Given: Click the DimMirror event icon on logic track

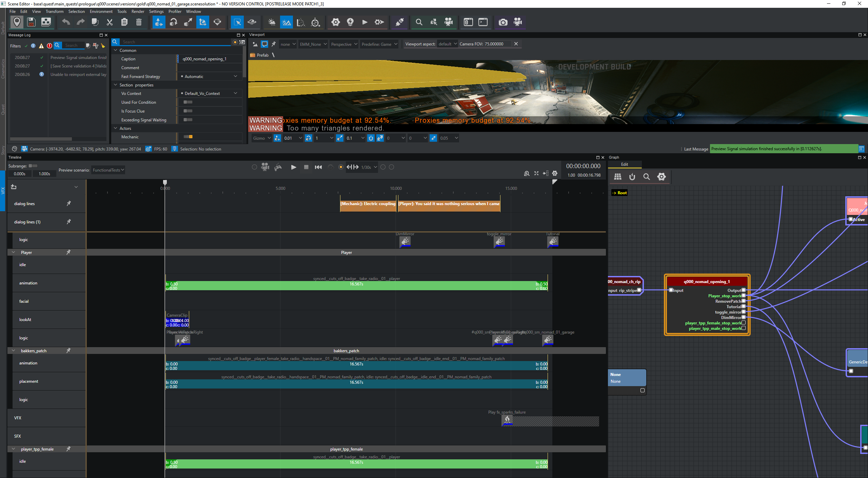Looking at the screenshot, I should (405, 241).
